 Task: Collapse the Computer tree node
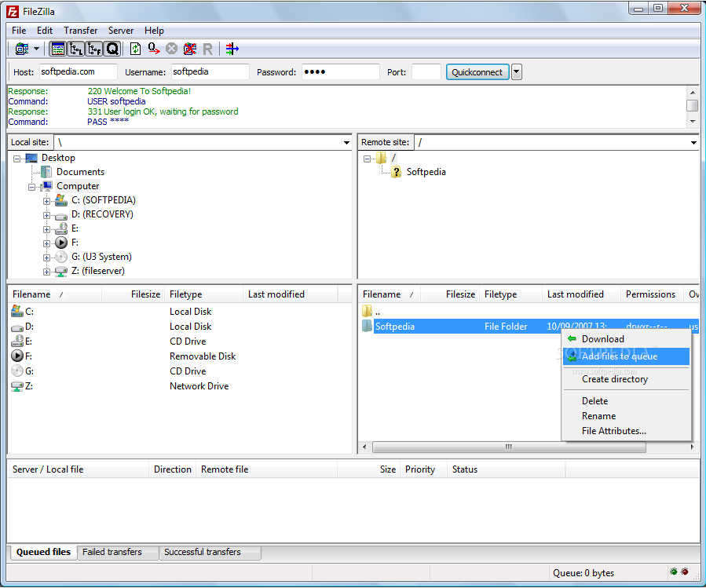coord(31,188)
